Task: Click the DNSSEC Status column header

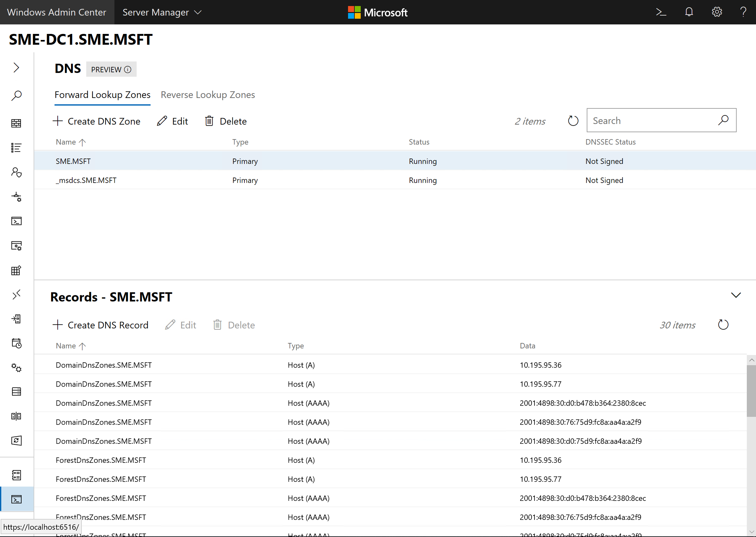Action: click(610, 142)
